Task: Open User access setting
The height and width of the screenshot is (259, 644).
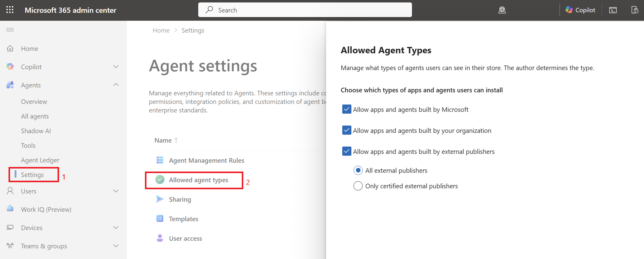Action: pos(185,239)
